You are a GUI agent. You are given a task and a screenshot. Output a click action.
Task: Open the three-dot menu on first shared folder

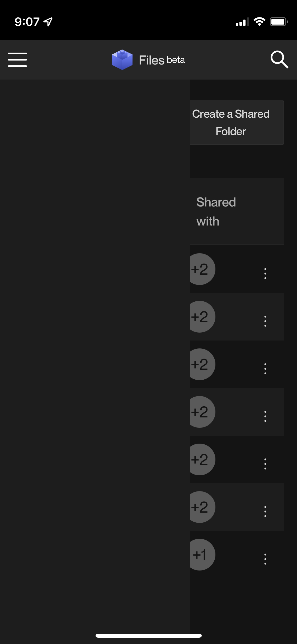point(265,274)
